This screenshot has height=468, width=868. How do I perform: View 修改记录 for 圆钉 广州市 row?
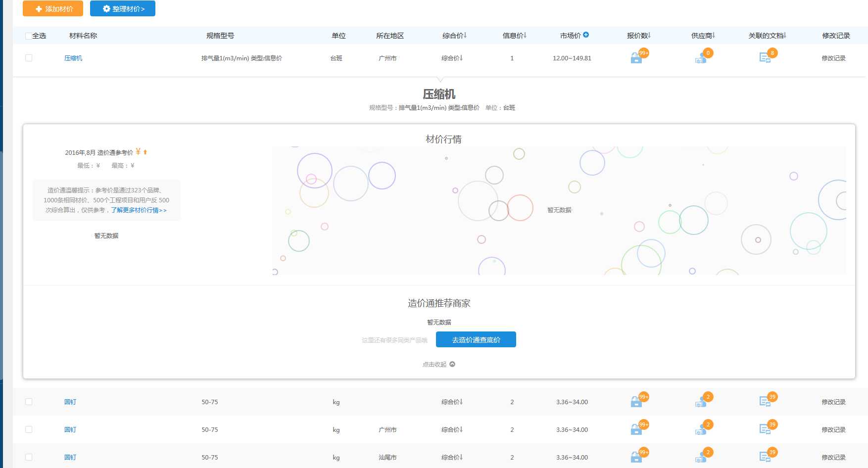click(834, 429)
